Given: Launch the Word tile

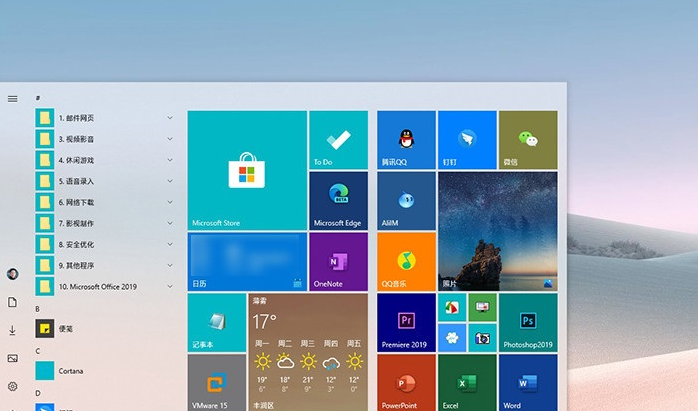Looking at the screenshot, I should click(528, 383).
